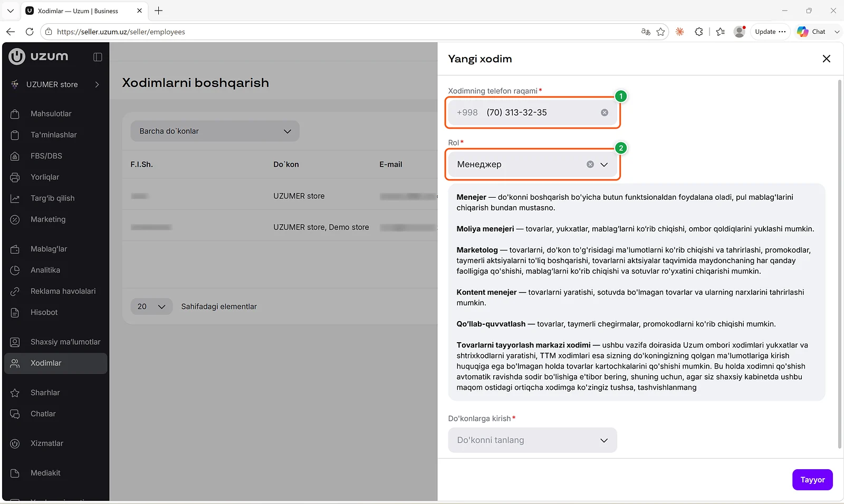This screenshot has height=504, width=844.
Task: Click the Analitika pie chart icon
Action: click(15, 270)
